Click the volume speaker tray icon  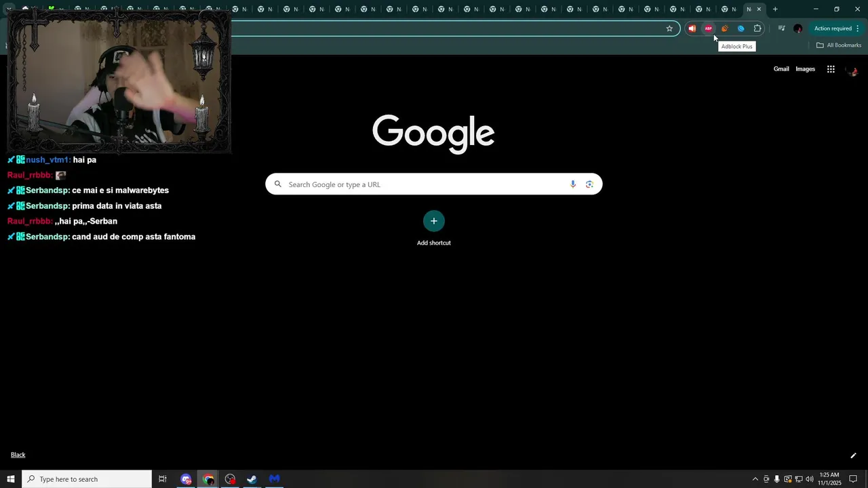click(x=809, y=479)
